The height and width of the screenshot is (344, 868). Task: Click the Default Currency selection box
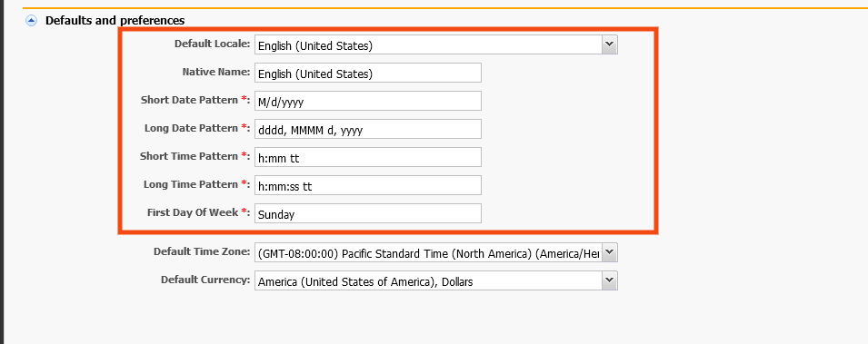point(435,280)
